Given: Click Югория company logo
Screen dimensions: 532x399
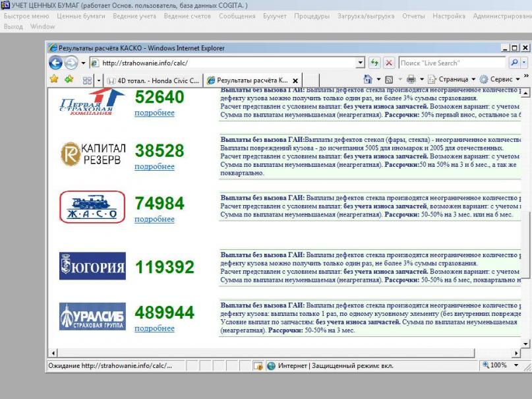Looking at the screenshot, I should pyautogui.click(x=92, y=266).
